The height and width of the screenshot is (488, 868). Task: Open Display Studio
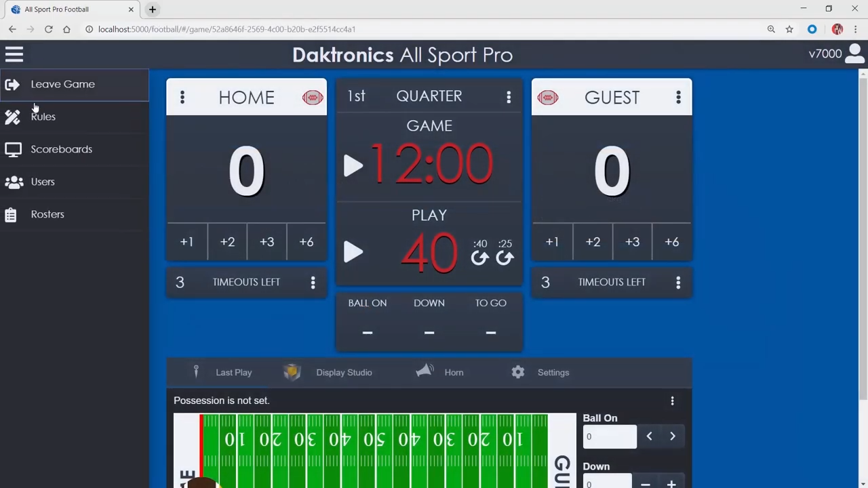332,372
